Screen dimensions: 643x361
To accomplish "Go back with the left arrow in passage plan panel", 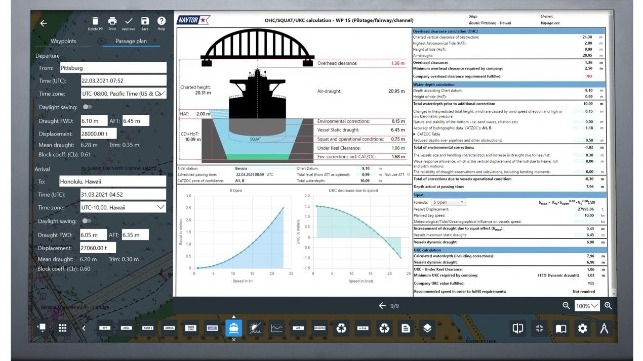I will click(43, 23).
